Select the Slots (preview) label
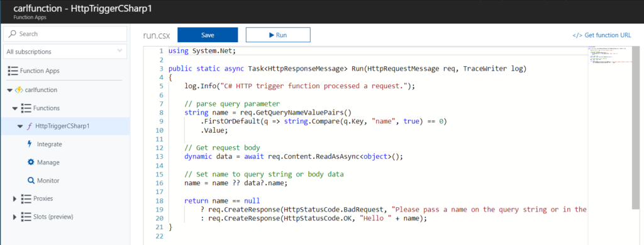This screenshot has height=245, width=644. coord(53,217)
